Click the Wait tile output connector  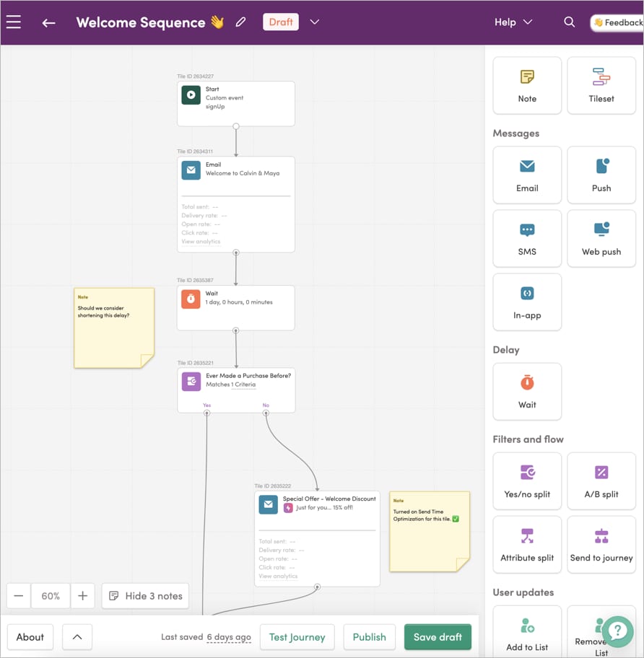pos(236,330)
